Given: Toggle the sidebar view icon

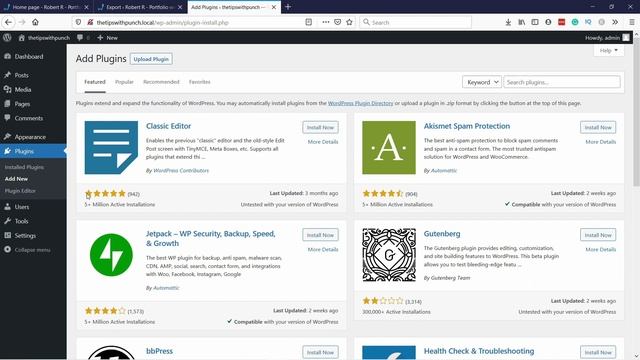Looking at the screenshot, I should coord(535,22).
